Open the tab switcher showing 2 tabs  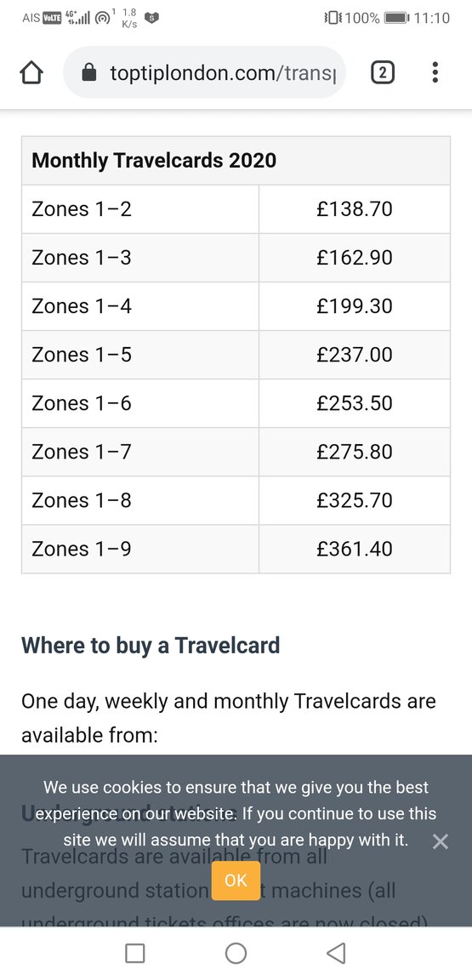point(383,73)
